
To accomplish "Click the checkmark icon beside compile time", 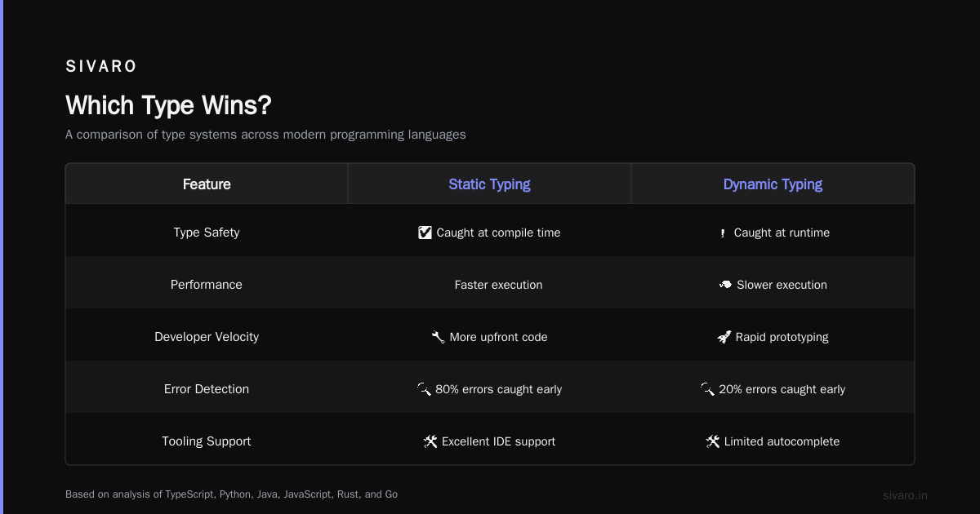I will point(425,233).
